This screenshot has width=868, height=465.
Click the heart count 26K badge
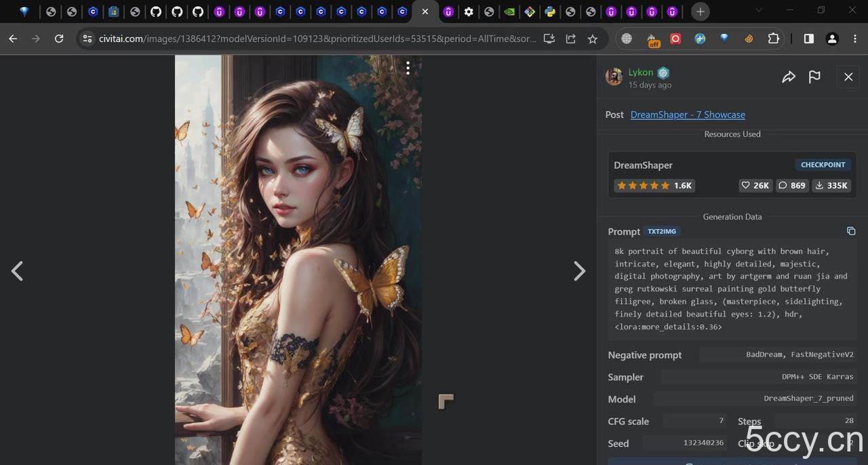(x=755, y=185)
